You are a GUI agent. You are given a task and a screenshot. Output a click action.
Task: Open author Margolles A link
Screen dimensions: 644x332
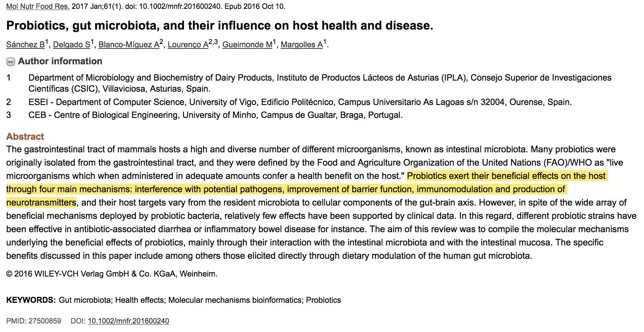tap(302, 45)
